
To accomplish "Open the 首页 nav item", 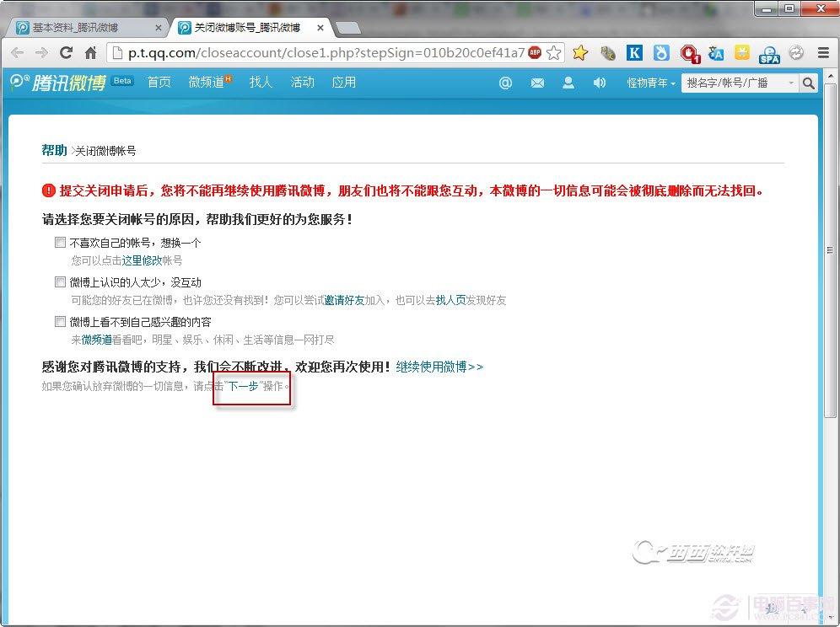I will tap(159, 82).
